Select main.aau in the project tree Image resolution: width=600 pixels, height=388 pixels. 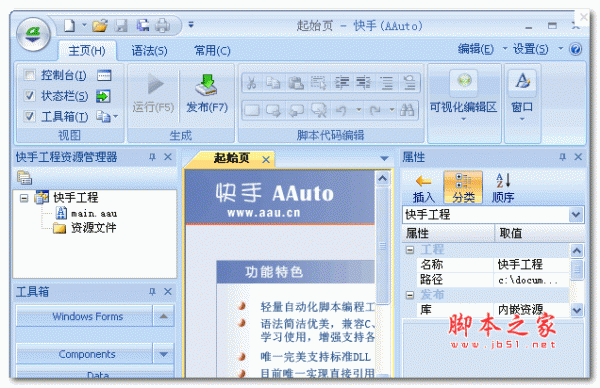[94, 213]
